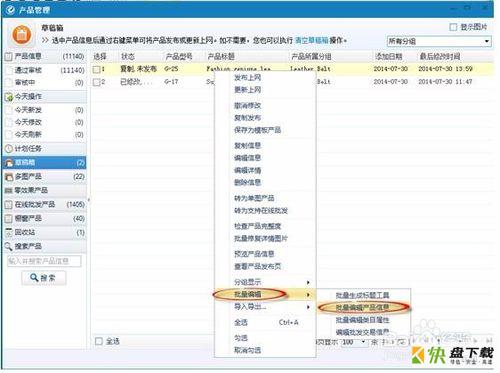The image size is (500, 373).
Task: Select 通过审核 item in sidebar
Action: 45,70
